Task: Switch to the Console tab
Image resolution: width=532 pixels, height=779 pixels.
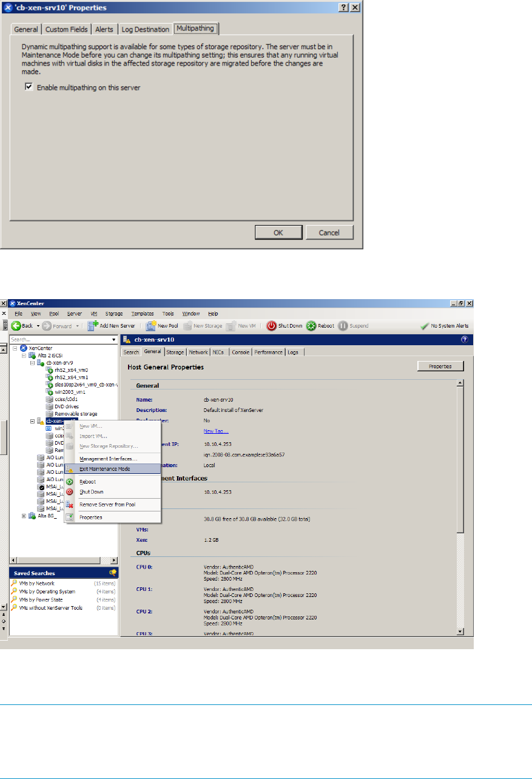Action: coord(241,352)
